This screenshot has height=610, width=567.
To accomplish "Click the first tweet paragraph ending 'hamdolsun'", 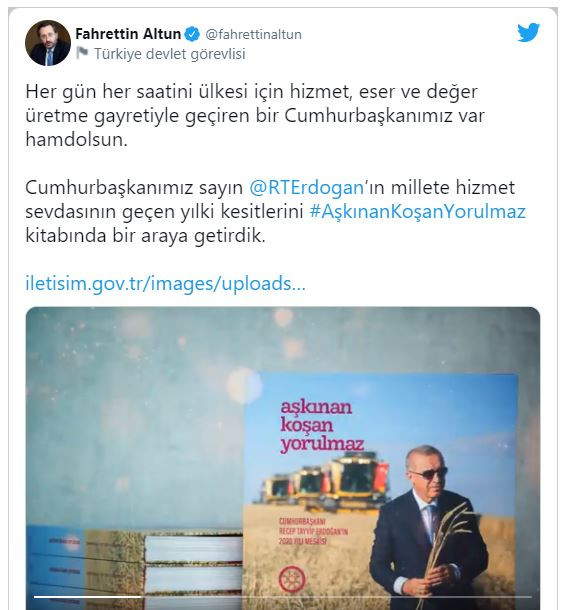I will pyautogui.click(x=255, y=116).
